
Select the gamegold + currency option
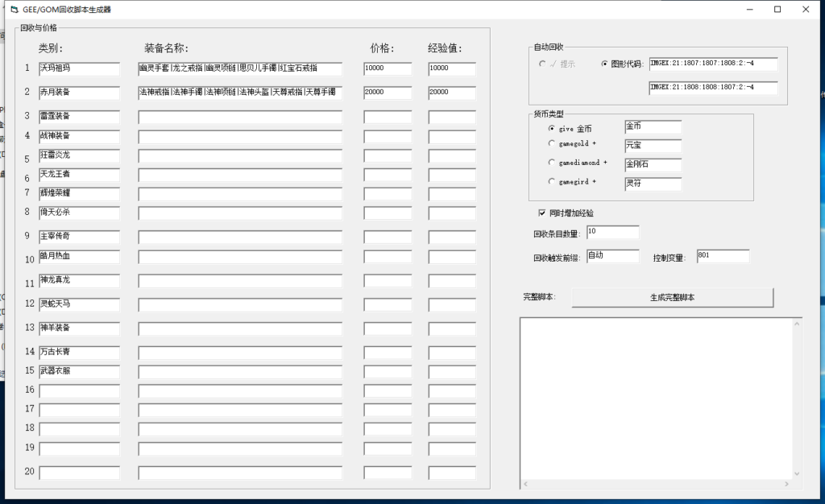[552, 144]
